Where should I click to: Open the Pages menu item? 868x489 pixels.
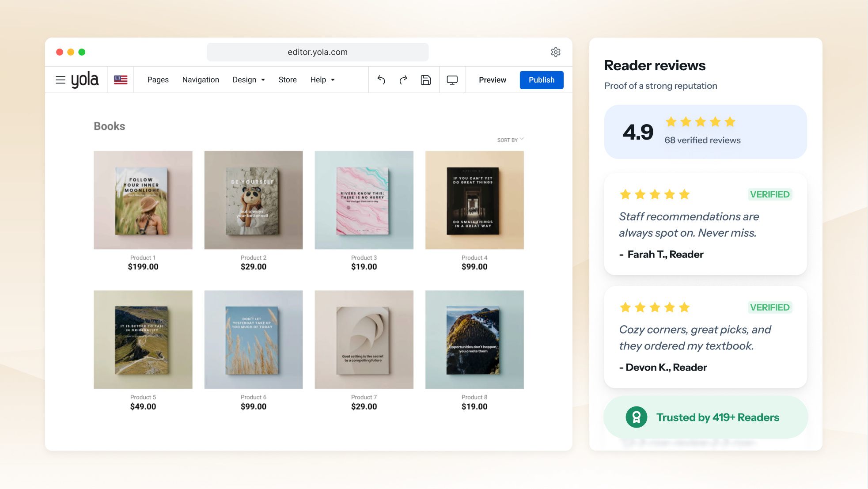coord(158,80)
